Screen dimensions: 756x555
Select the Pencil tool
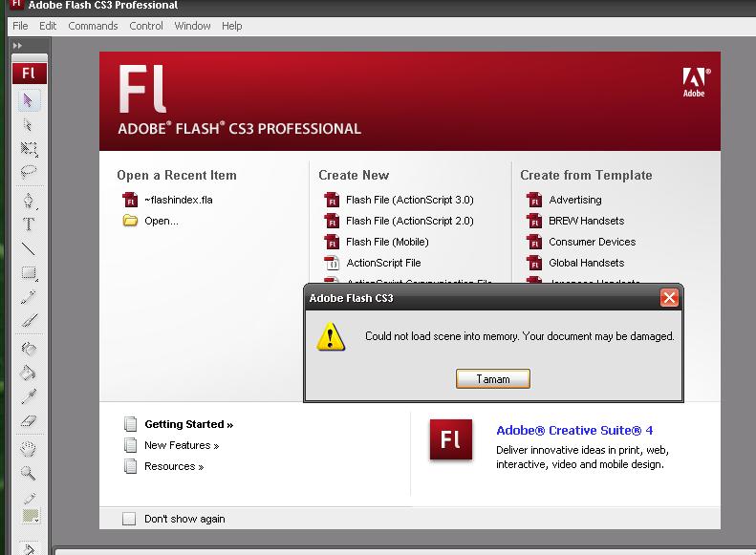tap(29, 297)
